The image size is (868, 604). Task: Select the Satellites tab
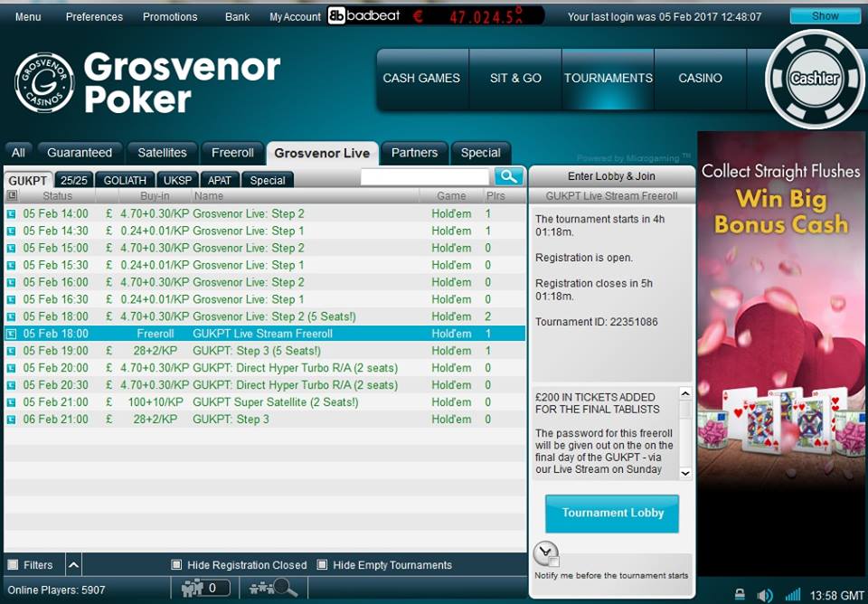(x=162, y=153)
